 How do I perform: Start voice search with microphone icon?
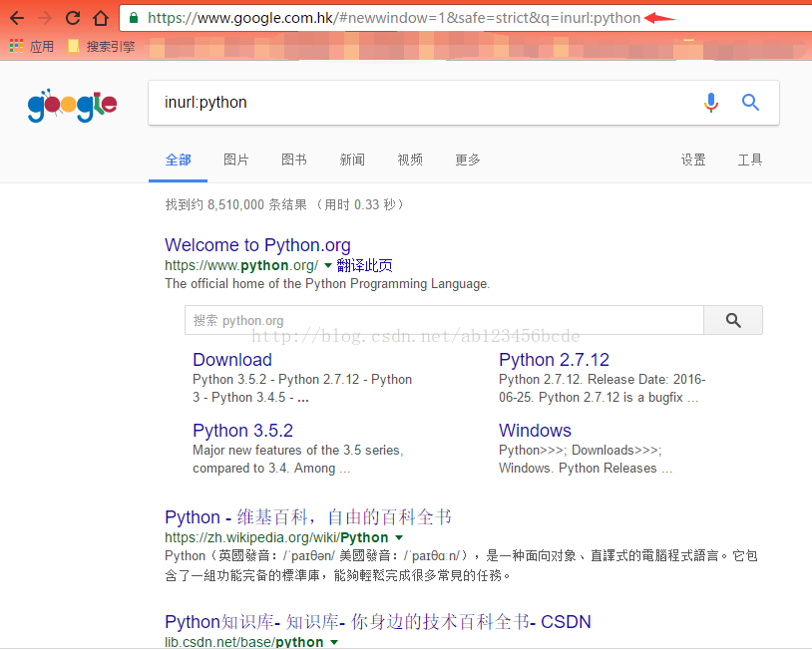pyautogui.click(x=711, y=103)
